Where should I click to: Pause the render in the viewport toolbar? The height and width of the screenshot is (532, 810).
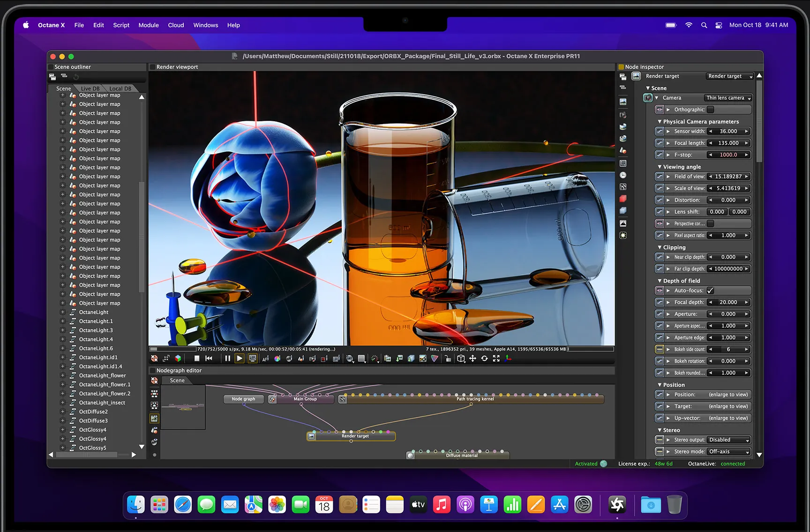pyautogui.click(x=227, y=358)
